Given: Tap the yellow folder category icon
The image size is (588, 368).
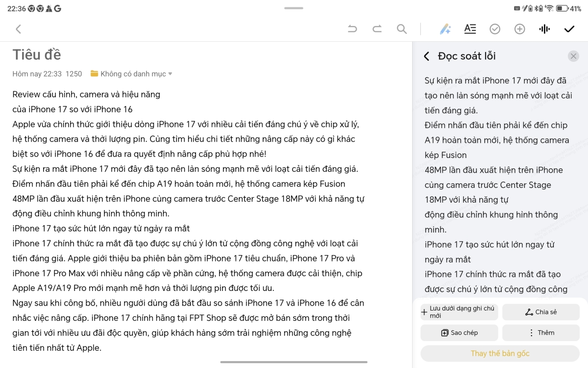Looking at the screenshot, I should click(x=94, y=74).
